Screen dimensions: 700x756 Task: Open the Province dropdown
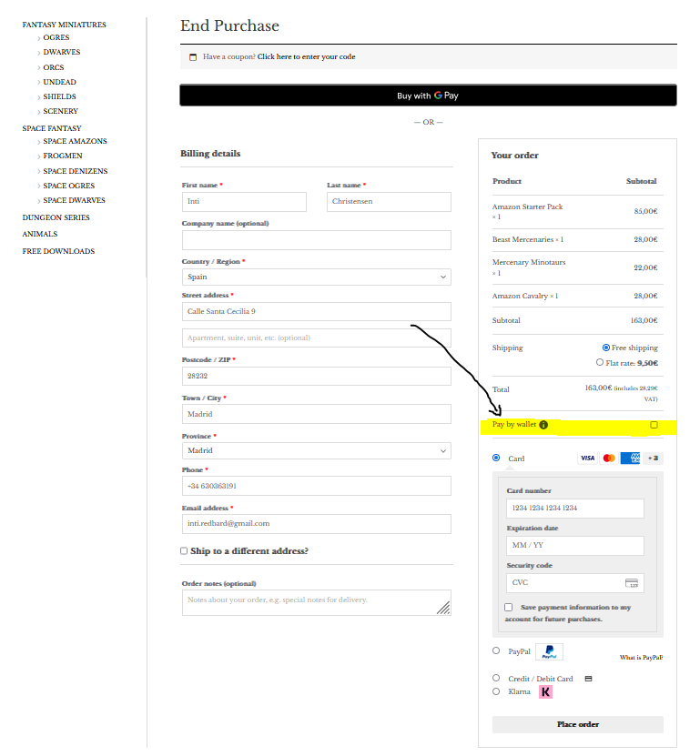click(x=316, y=450)
